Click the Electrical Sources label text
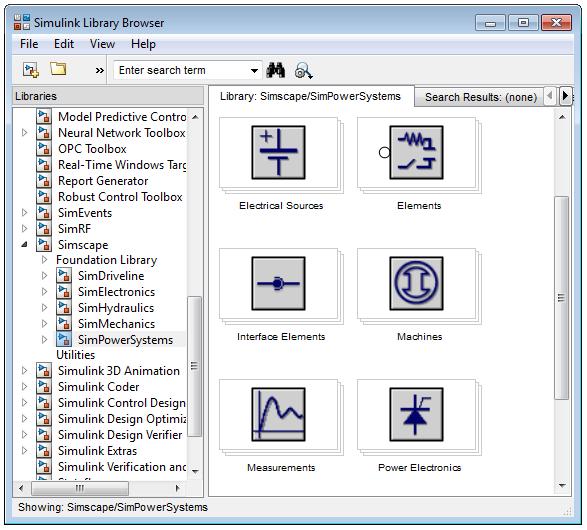Screen dimensions: 587x530 point(281,205)
